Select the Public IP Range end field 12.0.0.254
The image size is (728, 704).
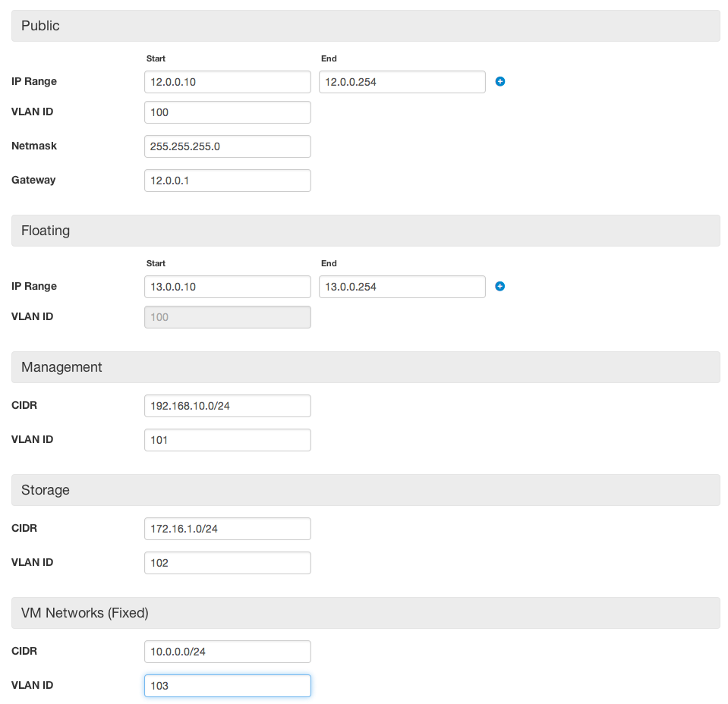pyautogui.click(x=402, y=82)
